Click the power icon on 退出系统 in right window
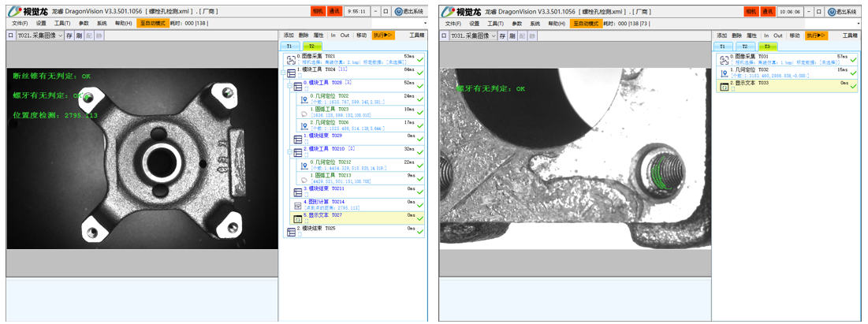Image resolution: width=868 pixels, height=324 pixels. point(832,11)
